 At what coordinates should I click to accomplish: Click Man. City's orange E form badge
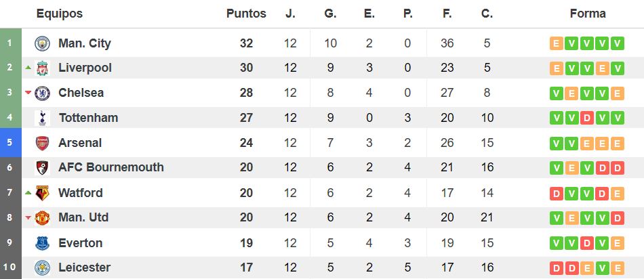[x=557, y=43]
